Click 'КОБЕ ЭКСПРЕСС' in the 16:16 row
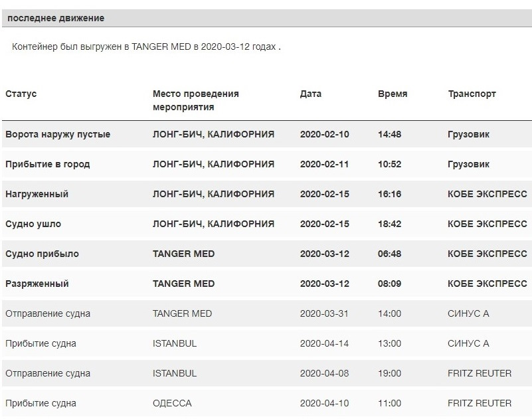This screenshot has width=532, height=419. coord(488,194)
